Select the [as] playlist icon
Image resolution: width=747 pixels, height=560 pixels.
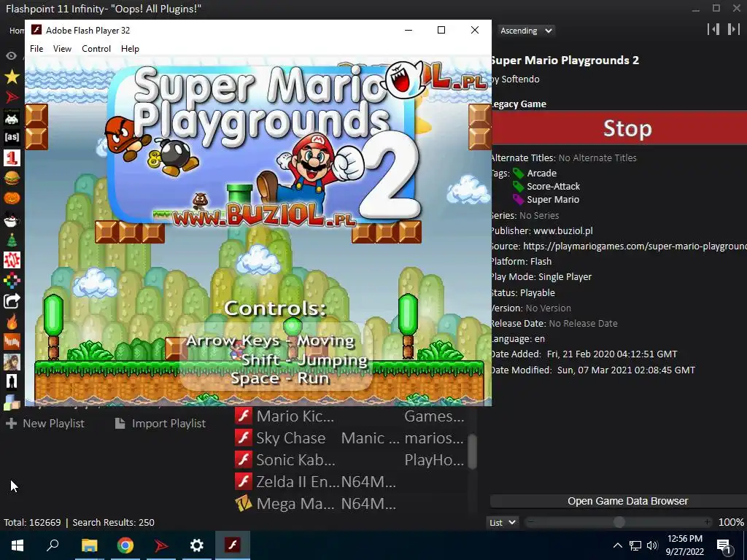12,137
